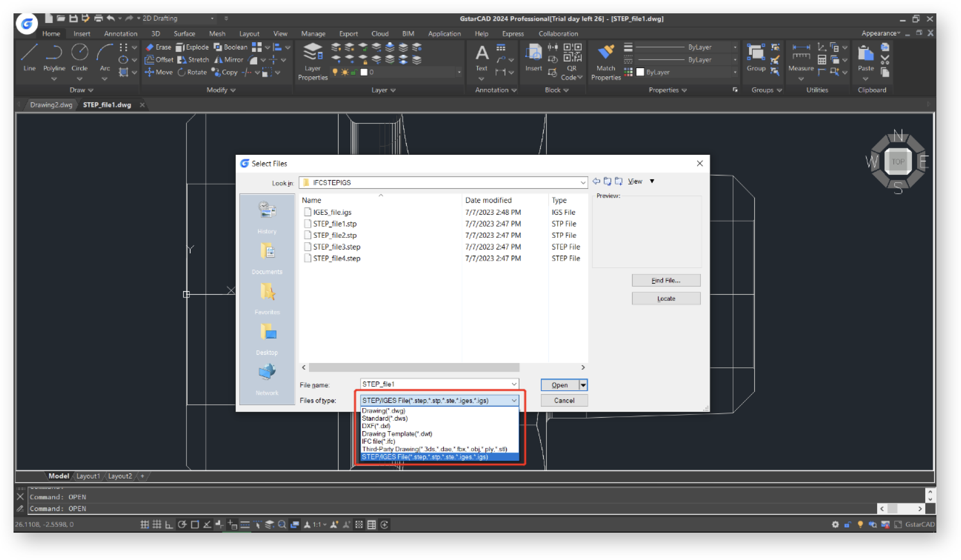Click the GstarCAD application logo button
Viewport: 961px width, 560px height.
(27, 24)
